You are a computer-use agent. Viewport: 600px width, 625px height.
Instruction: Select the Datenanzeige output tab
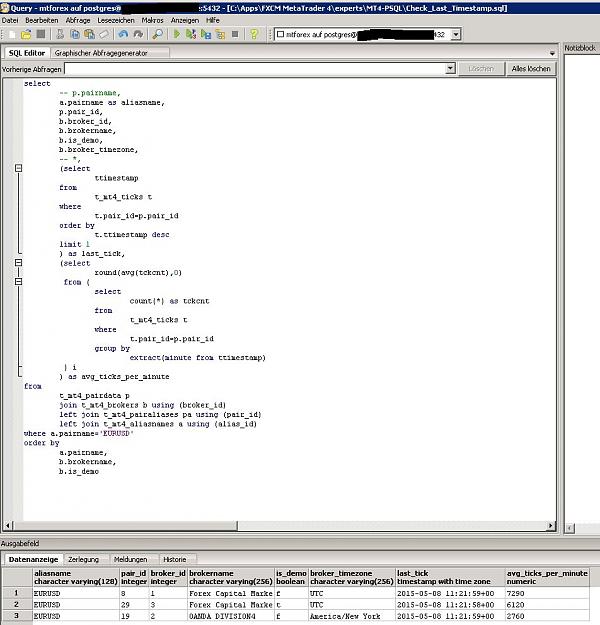click(33, 560)
